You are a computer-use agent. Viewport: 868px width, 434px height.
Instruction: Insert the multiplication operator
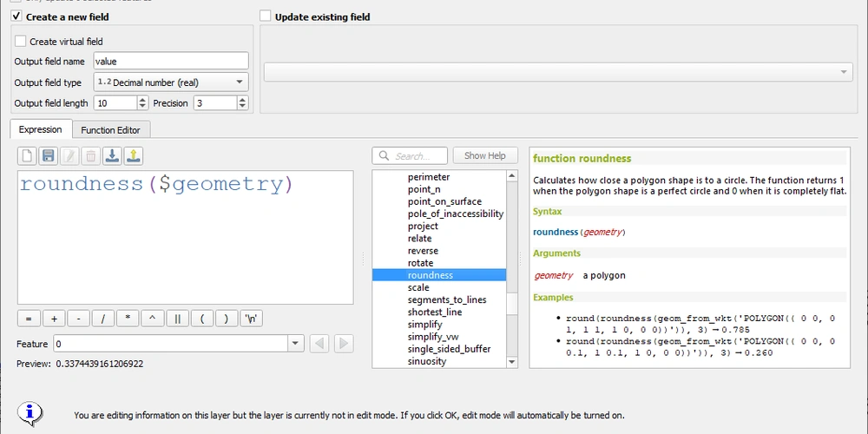128,319
